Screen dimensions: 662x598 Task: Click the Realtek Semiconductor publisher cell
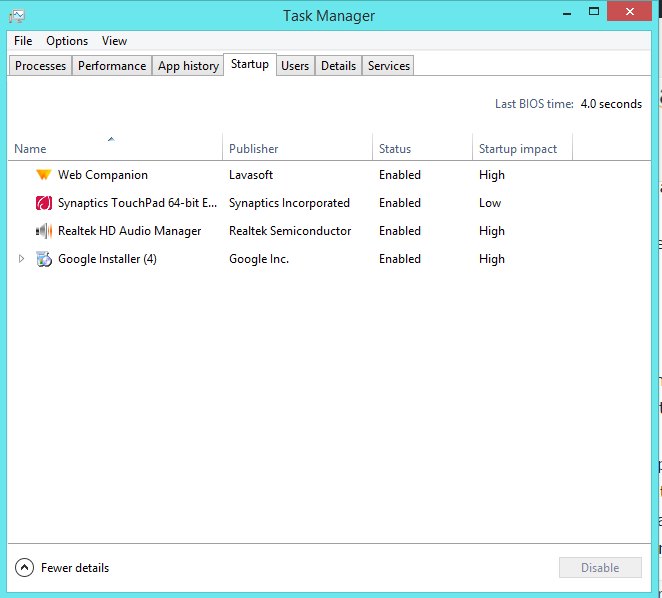coord(290,231)
